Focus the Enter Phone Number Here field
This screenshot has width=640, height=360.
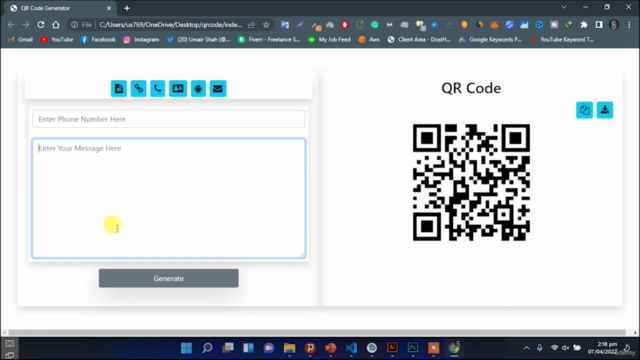click(x=169, y=119)
